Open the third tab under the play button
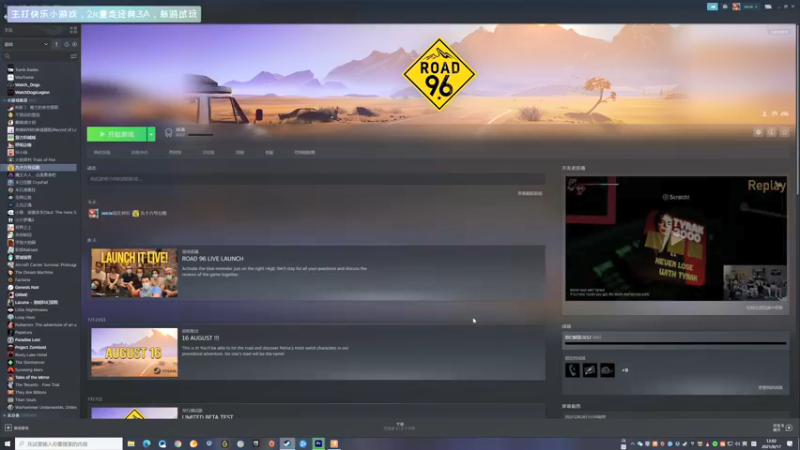The image size is (800, 450). click(x=175, y=153)
